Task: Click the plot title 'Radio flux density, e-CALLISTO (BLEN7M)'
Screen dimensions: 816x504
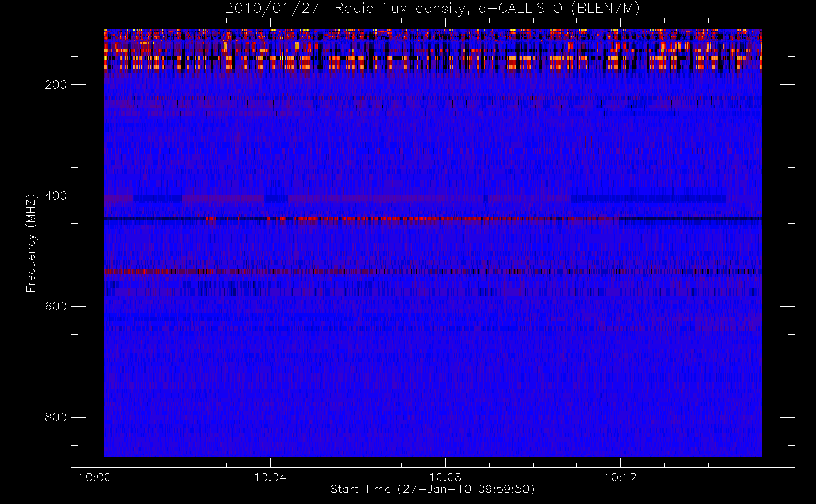Action: click(487, 9)
